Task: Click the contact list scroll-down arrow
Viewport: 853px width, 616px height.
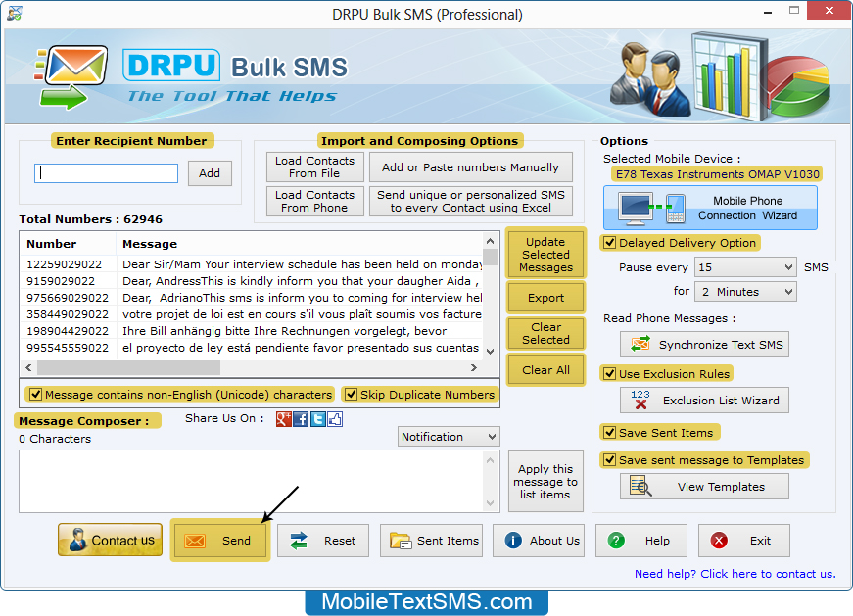Action: pos(490,351)
